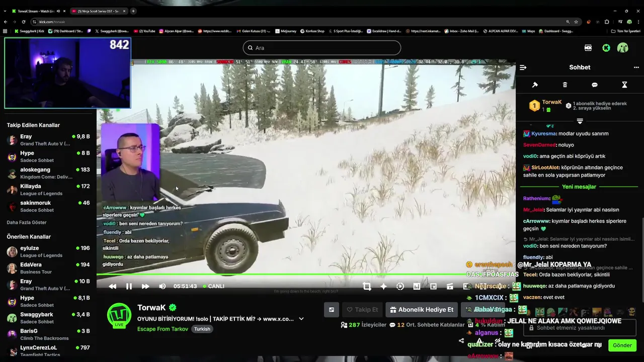Click the hourglass slow mode icon
Viewport: 644px width, 362px height.
(x=624, y=85)
